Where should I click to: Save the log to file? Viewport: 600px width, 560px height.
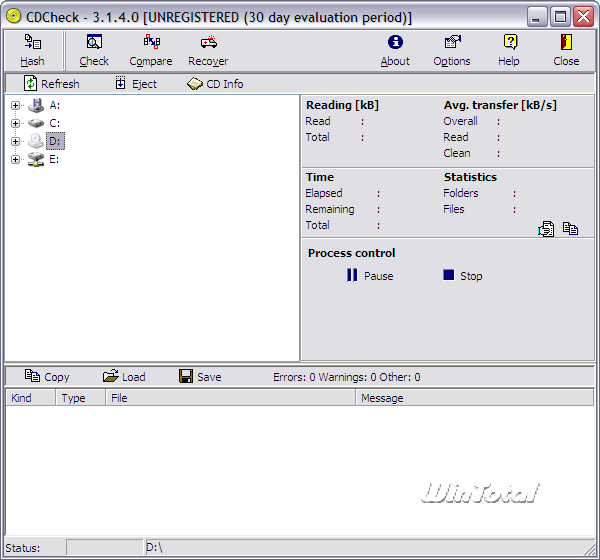200,377
